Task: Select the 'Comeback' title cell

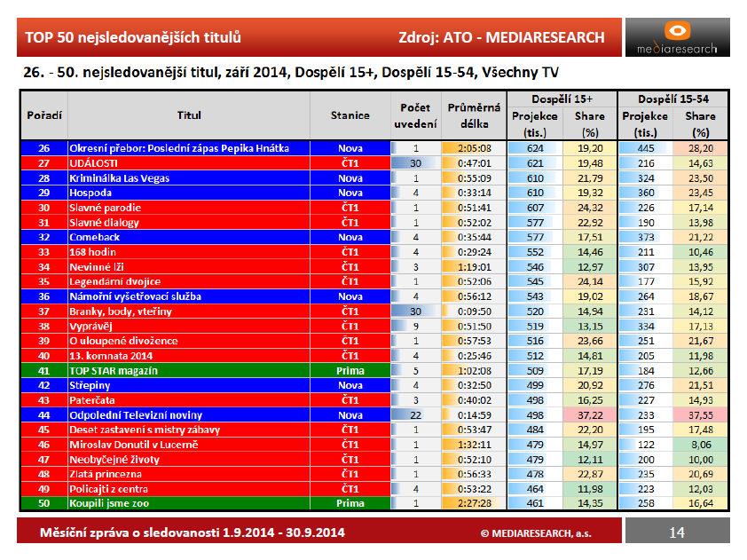Action: coord(189,237)
